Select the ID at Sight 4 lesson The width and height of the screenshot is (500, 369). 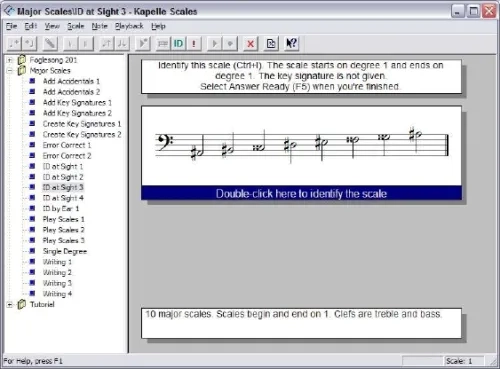pos(63,198)
